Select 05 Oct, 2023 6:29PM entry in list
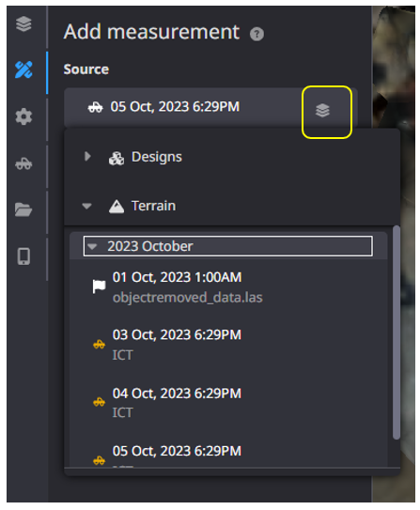The image size is (420, 510). 227,456
